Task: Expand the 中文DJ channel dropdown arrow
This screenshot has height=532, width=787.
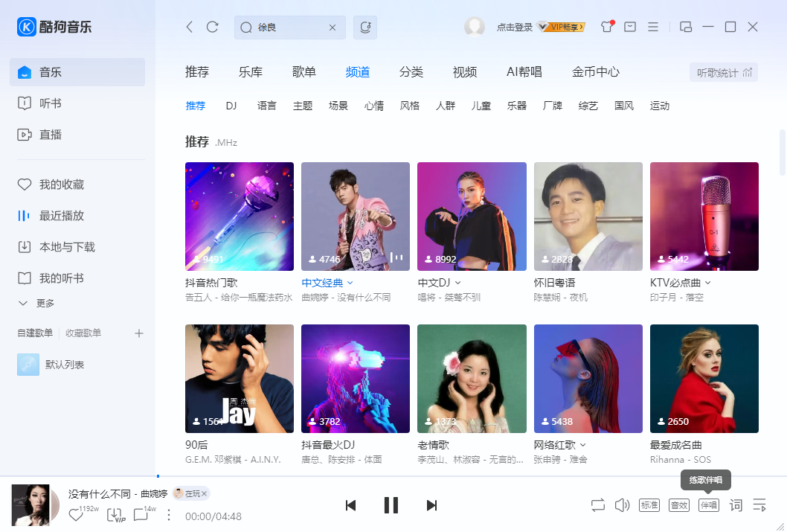Action: point(457,283)
